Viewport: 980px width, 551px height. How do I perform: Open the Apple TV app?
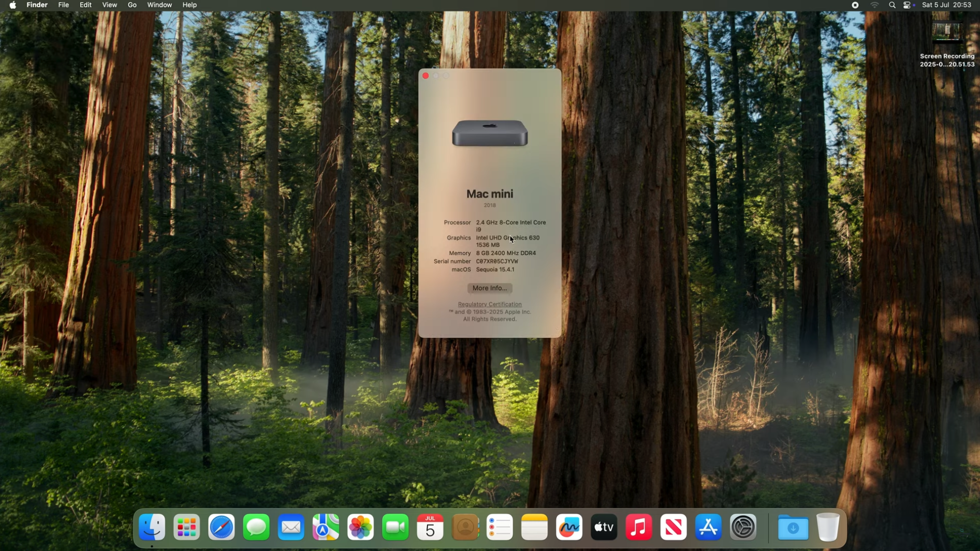(604, 528)
